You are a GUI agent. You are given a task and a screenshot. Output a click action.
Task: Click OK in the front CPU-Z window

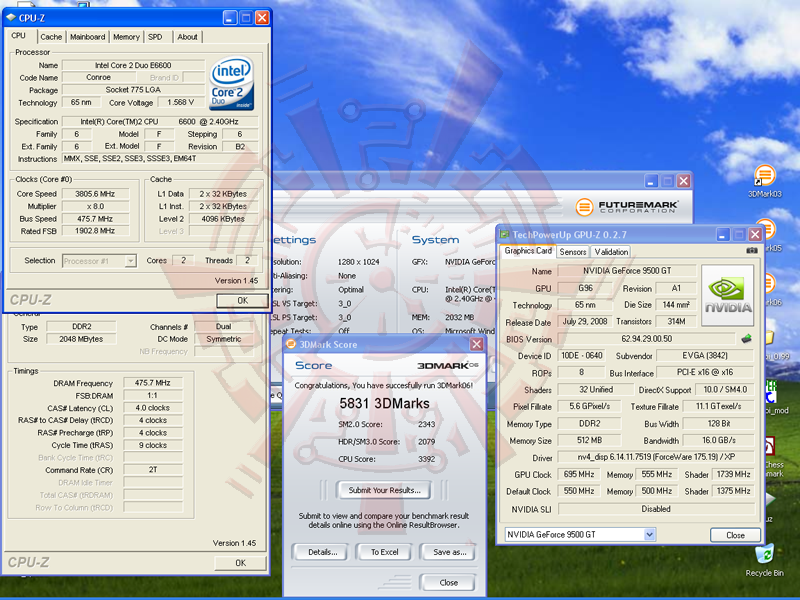(x=242, y=301)
